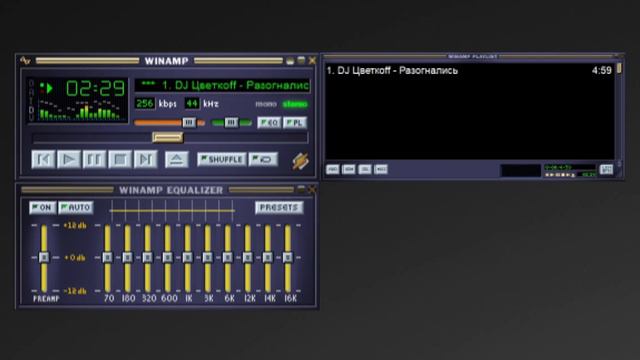The image size is (640, 360).
Task: Click the song position seek bar handle
Action: pyautogui.click(x=168, y=137)
